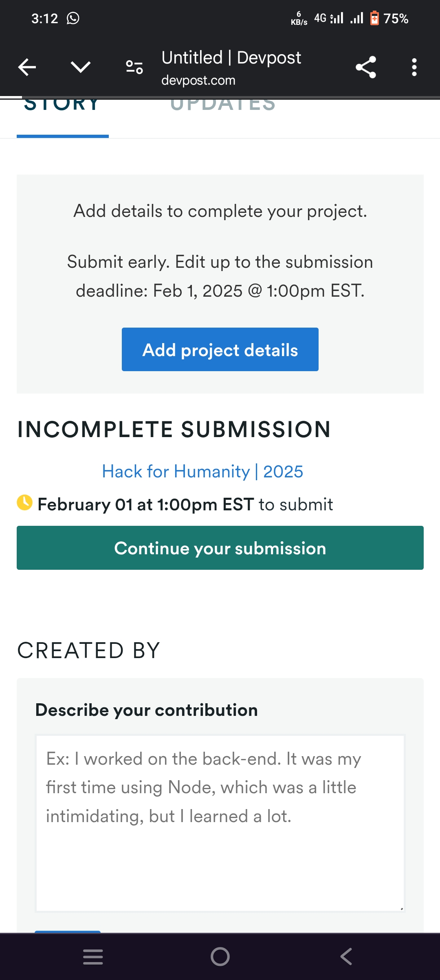The height and width of the screenshot is (980, 440).
Task: Open Hack for Humanity | 2025 link
Action: [202, 472]
